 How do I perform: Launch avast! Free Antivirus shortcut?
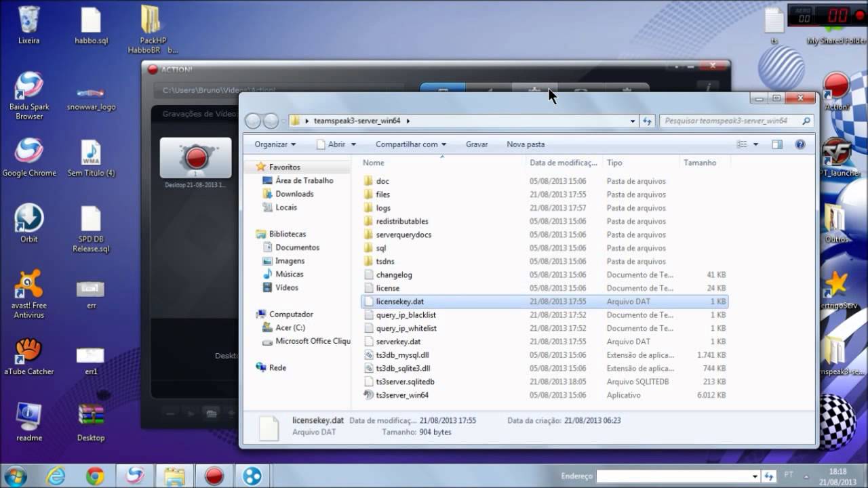[x=29, y=293]
